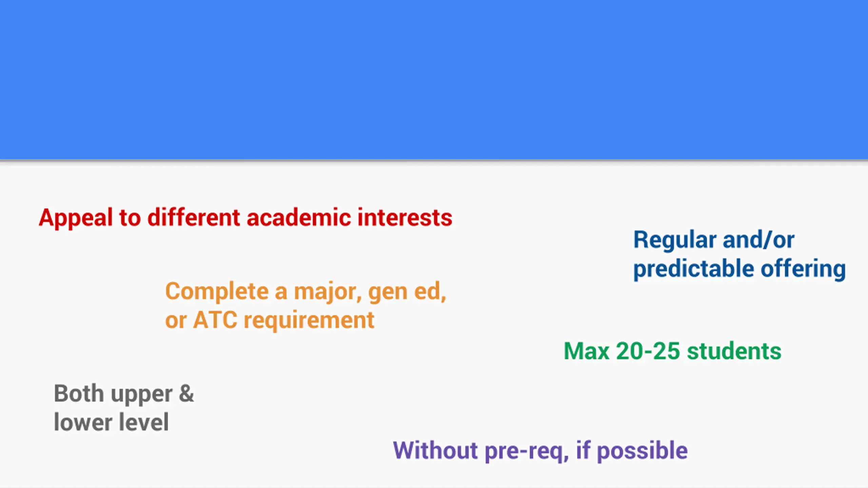Click the red 'Appeal to different academic interests' text
This screenshot has width=868, height=488.
click(x=245, y=218)
